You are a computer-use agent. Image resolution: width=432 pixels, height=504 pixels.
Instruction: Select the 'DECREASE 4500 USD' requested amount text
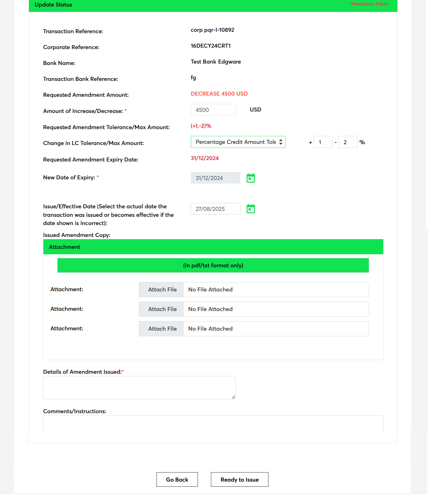219,94
